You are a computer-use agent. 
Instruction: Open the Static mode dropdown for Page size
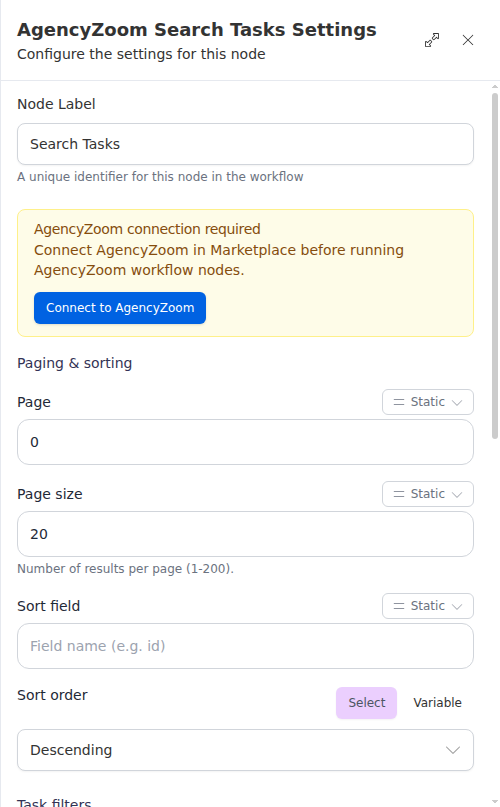(x=427, y=494)
